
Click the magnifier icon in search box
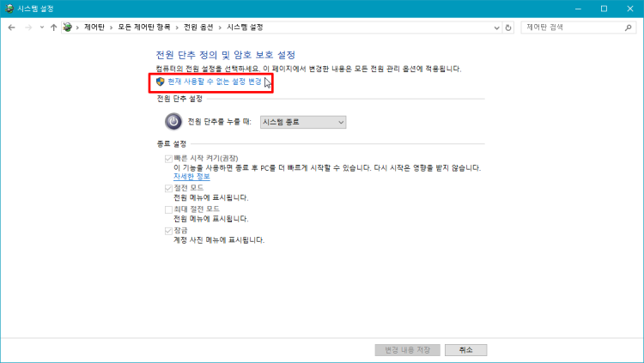tap(629, 27)
